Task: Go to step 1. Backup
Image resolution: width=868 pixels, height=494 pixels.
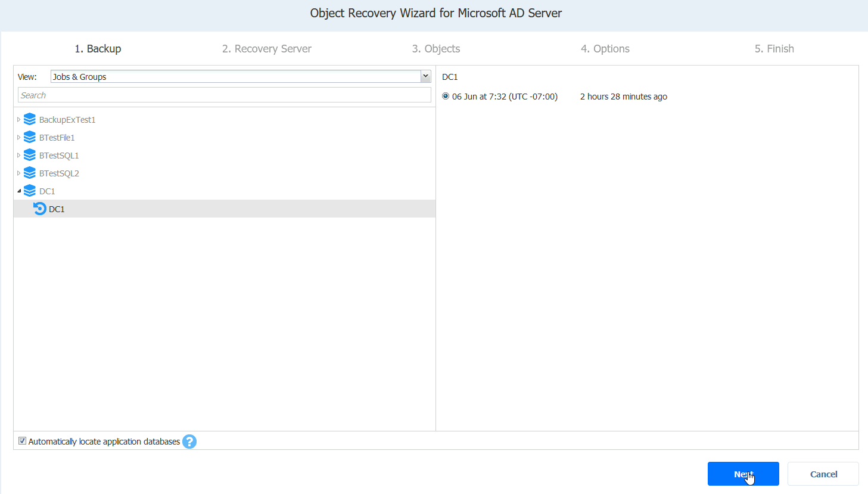Action: pos(98,49)
